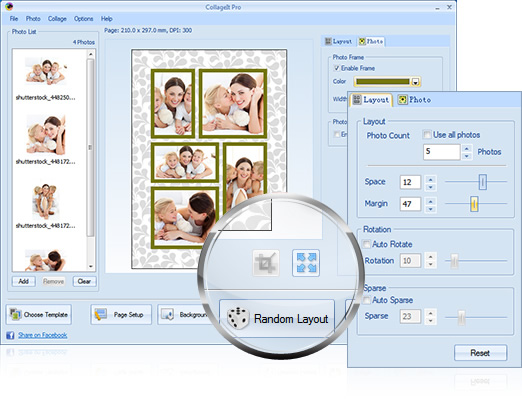Click photo list scrollbar up arrow
Viewport: 522px width, 399px height.
tap(91, 54)
